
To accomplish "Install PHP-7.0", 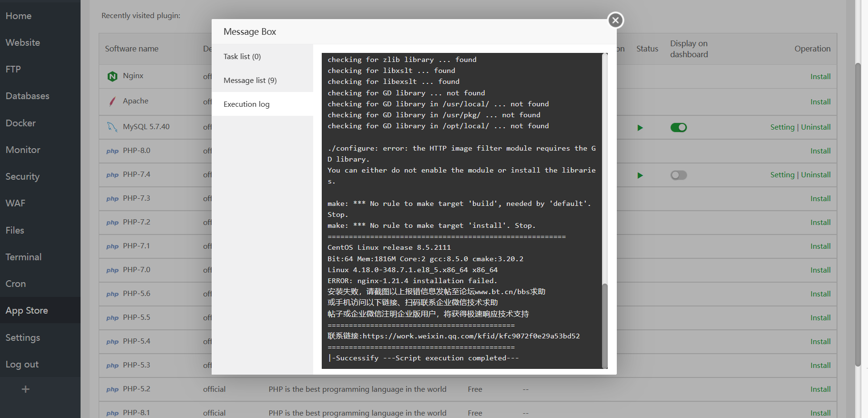I will (820, 270).
